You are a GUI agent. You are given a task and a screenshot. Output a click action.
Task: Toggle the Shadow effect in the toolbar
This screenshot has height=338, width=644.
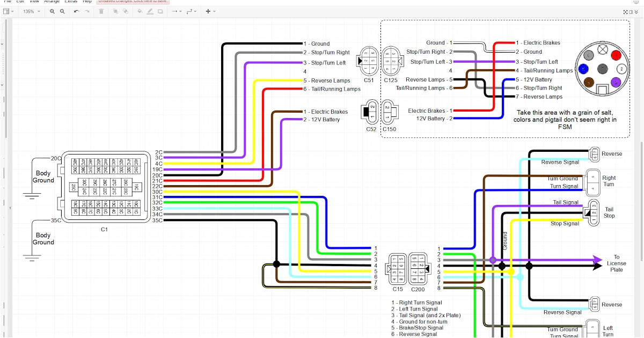pos(160,11)
